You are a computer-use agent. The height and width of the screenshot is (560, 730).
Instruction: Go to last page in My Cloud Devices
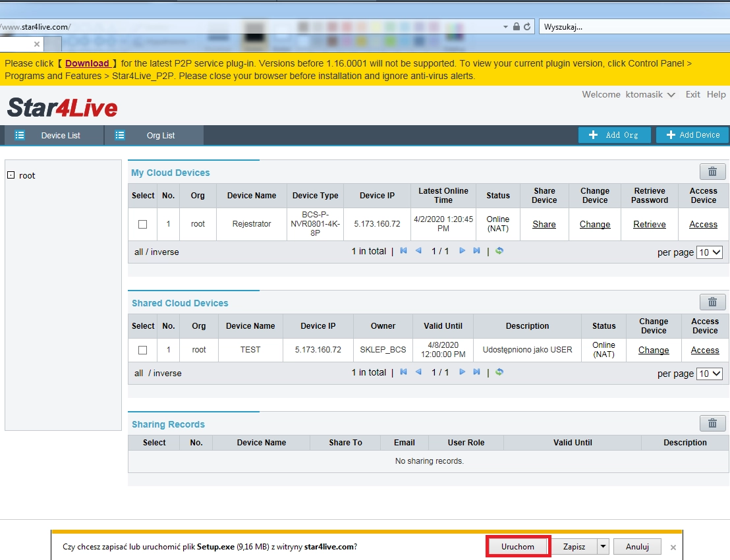coord(476,251)
